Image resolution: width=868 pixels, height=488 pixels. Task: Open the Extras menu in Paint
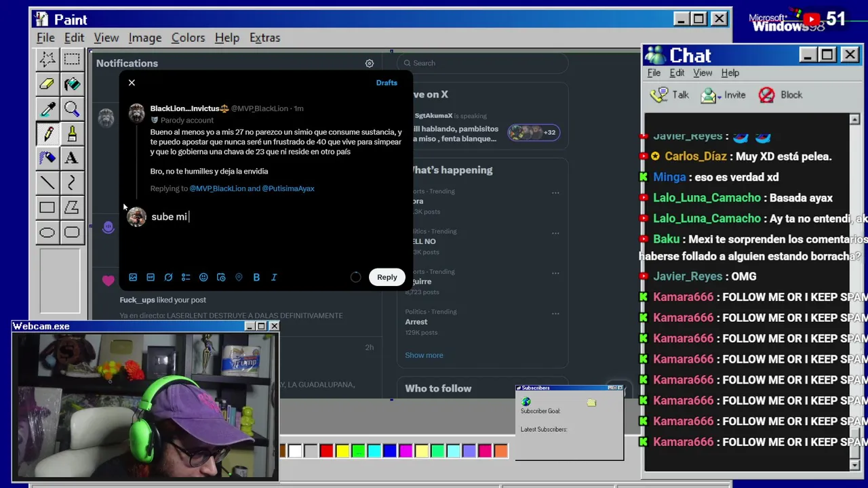tap(264, 38)
